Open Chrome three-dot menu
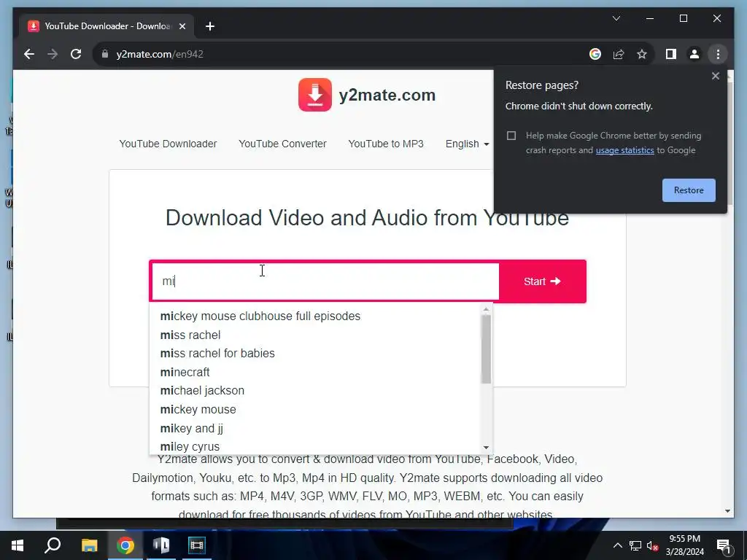This screenshot has width=747, height=560. coord(718,54)
